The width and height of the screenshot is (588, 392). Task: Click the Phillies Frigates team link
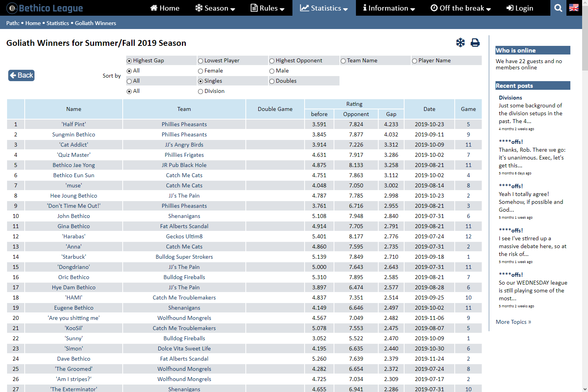[x=184, y=155]
